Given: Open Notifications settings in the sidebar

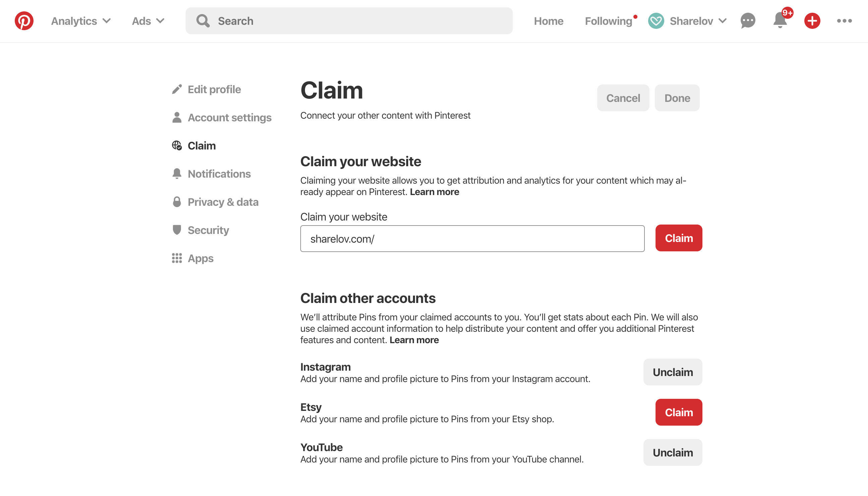Looking at the screenshot, I should click(x=219, y=174).
